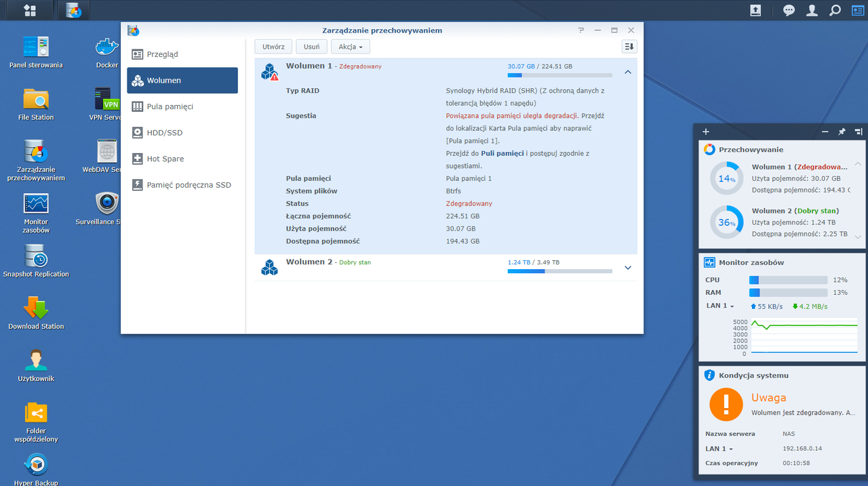Open the HDD/SSD sidebar tab

(x=182, y=132)
